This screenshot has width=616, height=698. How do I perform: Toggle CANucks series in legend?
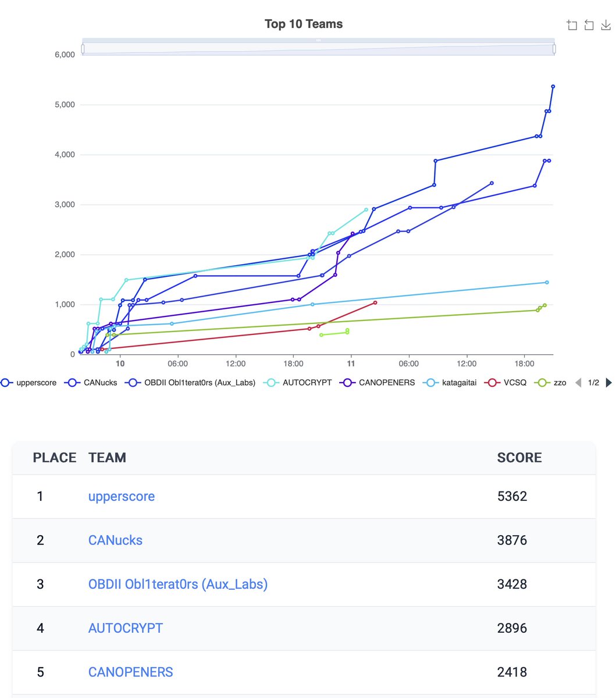pos(91,383)
